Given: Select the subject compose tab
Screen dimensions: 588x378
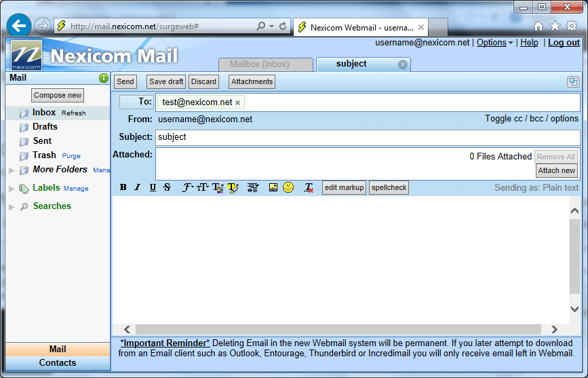Looking at the screenshot, I should tap(351, 64).
